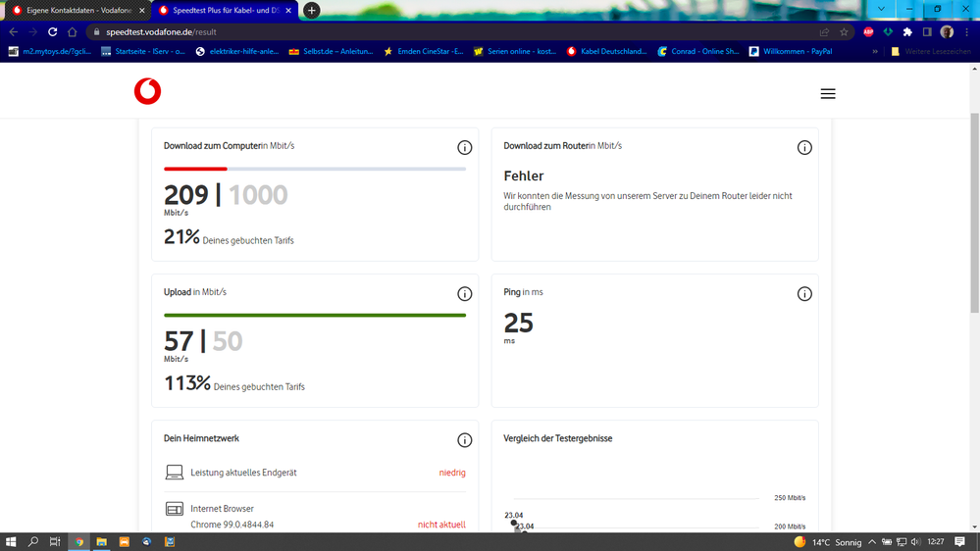Click the green upload progress bar

[x=315, y=315]
